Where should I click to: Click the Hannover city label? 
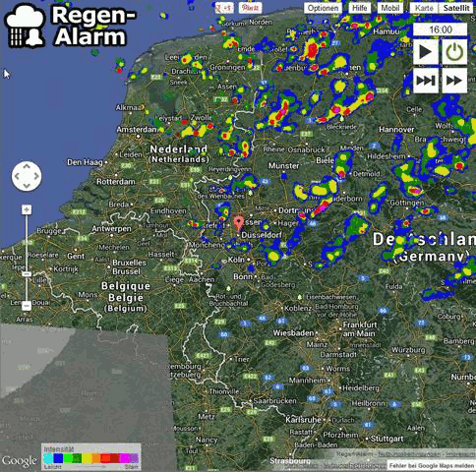click(396, 130)
